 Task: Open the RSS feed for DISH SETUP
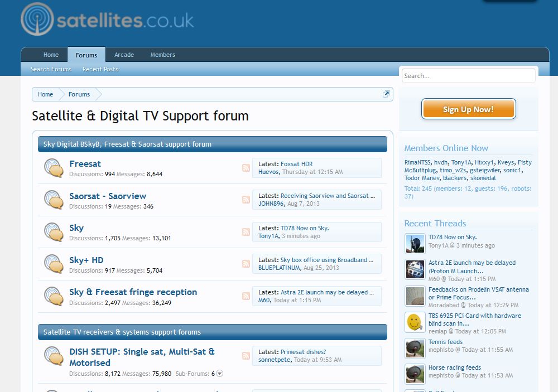246,356
